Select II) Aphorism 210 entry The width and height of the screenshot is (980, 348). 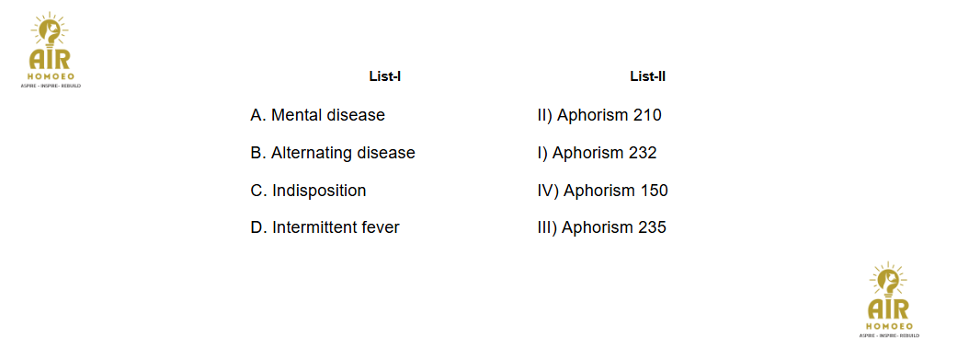point(599,115)
